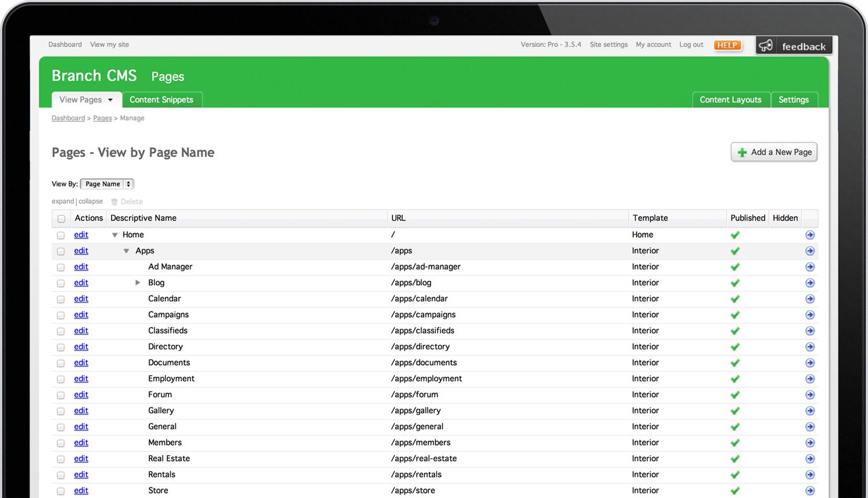This screenshot has height=498, width=868.
Task: Check the Home row checkbox
Action: 61,235
